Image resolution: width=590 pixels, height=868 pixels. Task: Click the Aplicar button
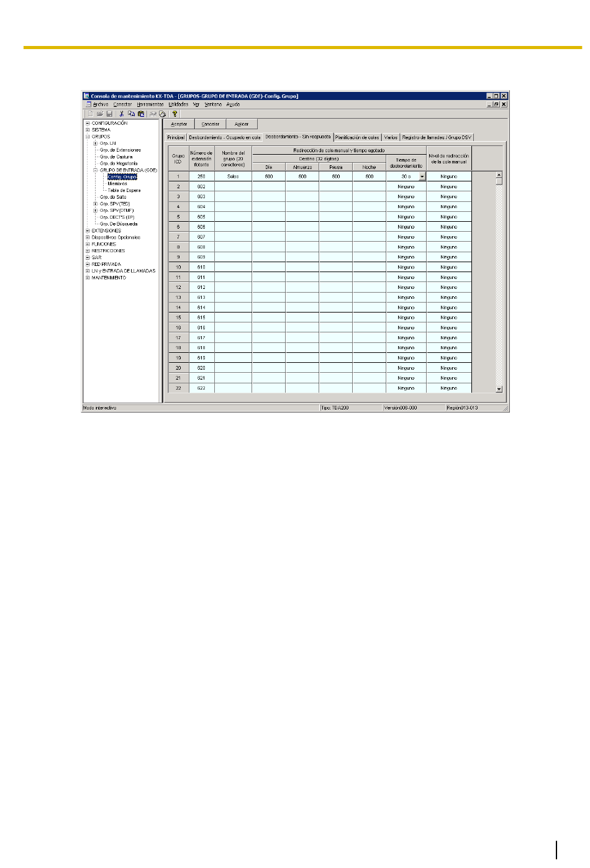click(x=242, y=124)
